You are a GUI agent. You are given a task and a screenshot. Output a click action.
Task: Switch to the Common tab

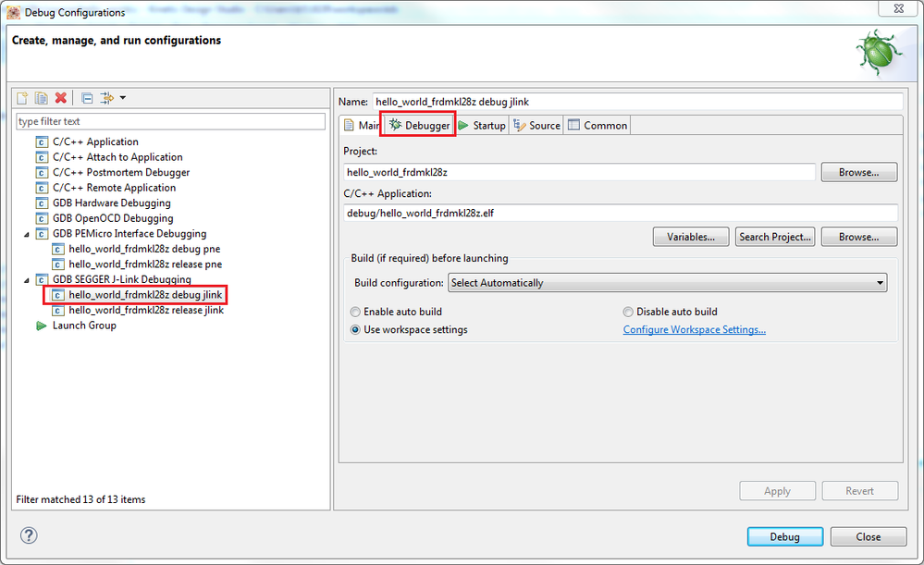598,126
